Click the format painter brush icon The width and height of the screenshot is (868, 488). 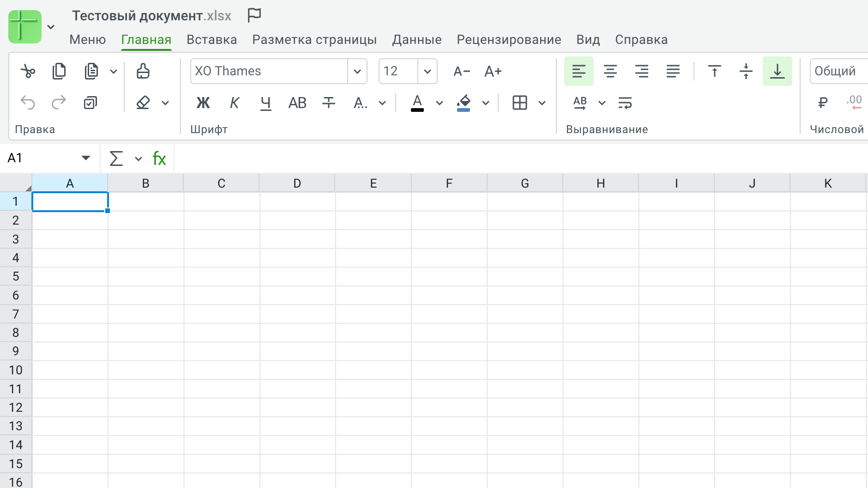coord(143,71)
